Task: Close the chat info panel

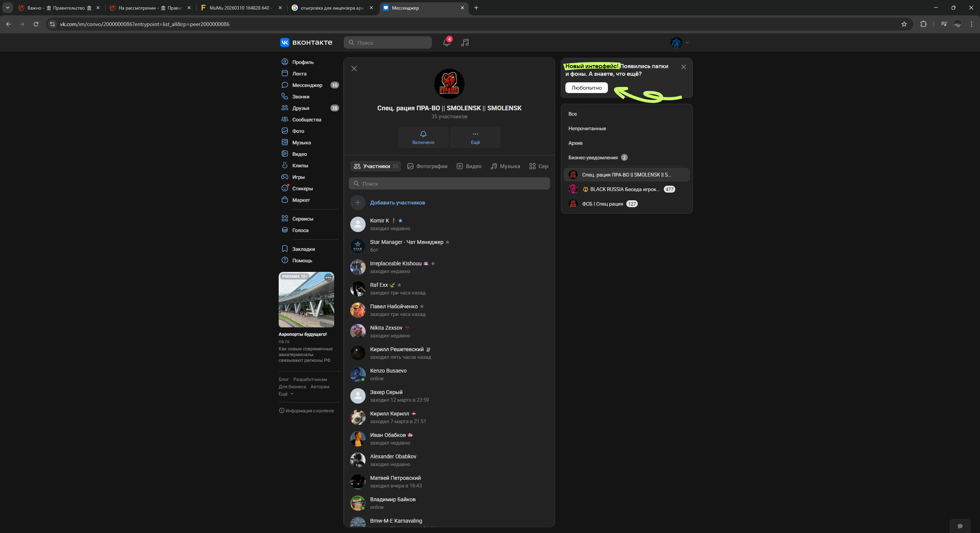Action: [354, 69]
